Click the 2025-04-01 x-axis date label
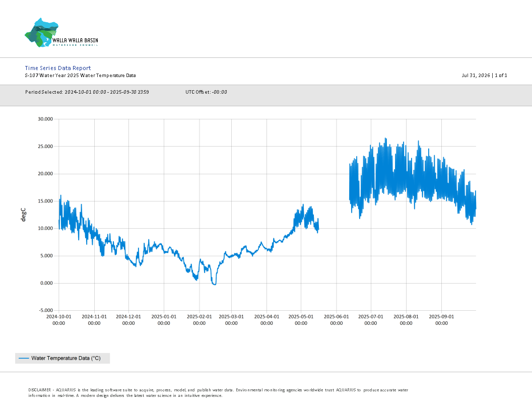 [267, 320]
